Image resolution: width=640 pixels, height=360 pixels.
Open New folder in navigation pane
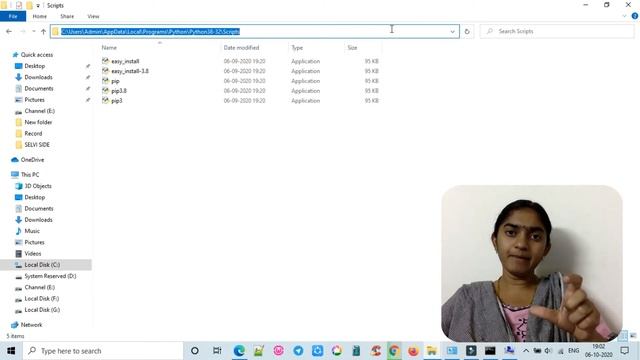tap(38, 122)
